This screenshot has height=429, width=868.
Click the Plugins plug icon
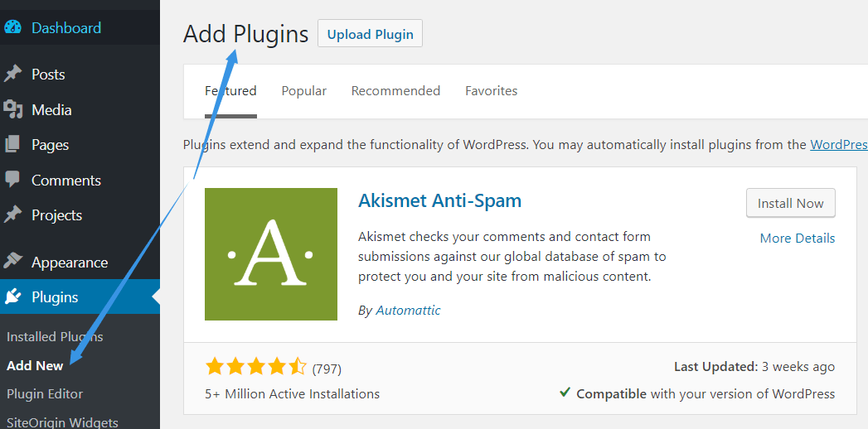12,296
